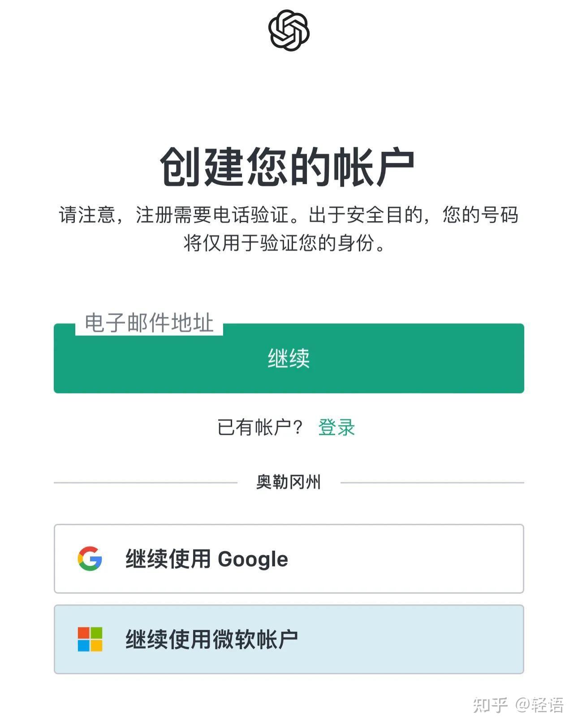Click the Google "G" icon
The image size is (578, 728).
[90, 558]
